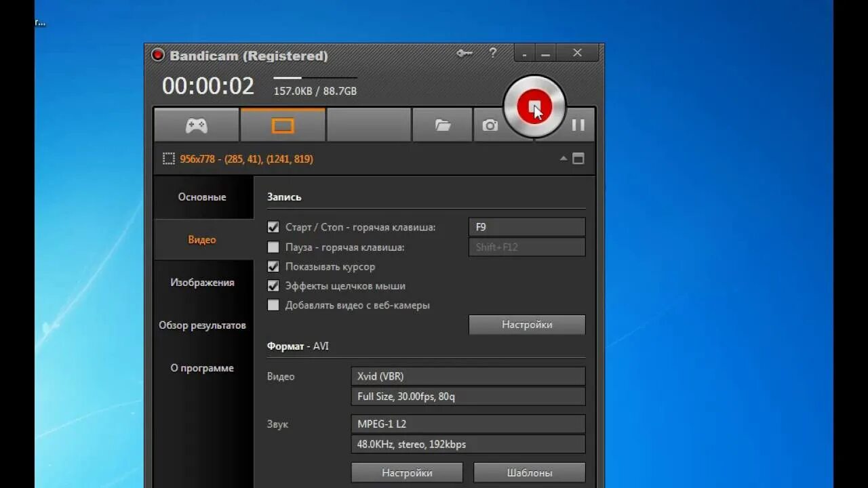Click the registration key icon in titlebar
This screenshot has height=488, width=868.
(464, 53)
